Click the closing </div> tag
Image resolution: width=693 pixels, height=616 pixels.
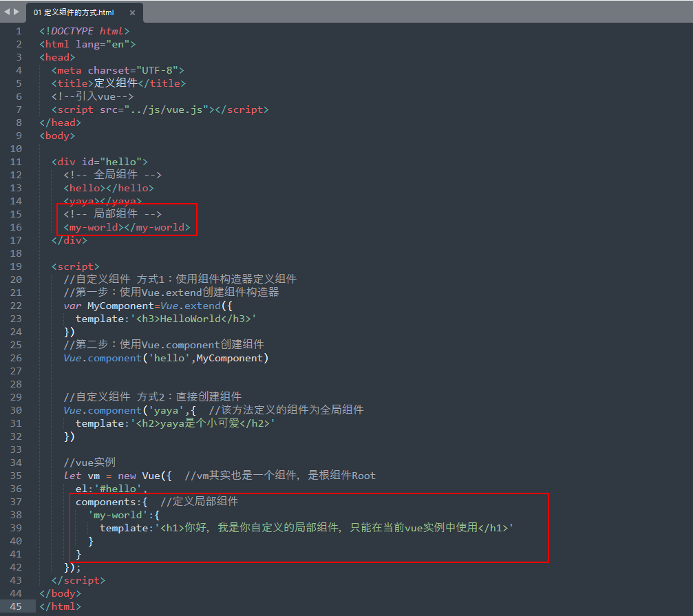70,240
